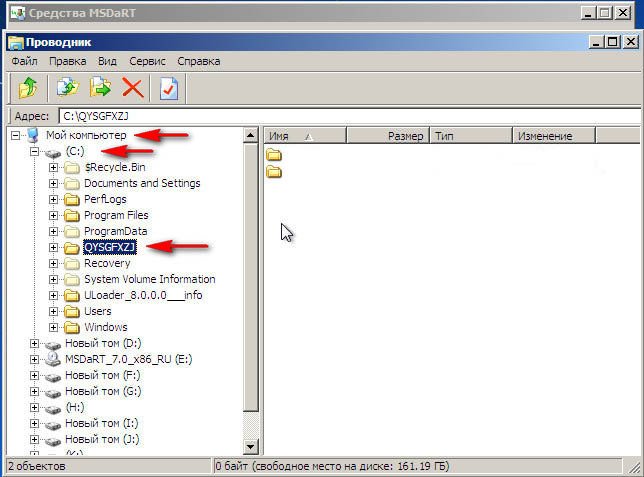Select the PerfLogs folder

(105, 200)
